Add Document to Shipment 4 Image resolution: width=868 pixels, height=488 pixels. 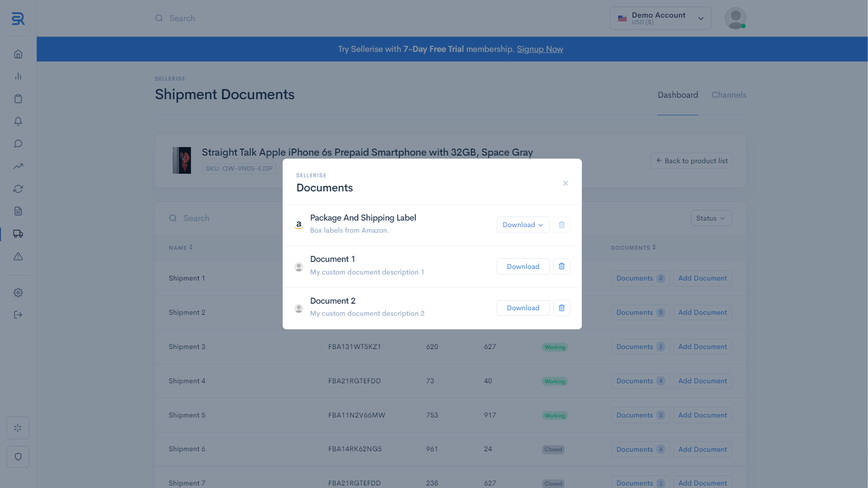click(x=702, y=381)
